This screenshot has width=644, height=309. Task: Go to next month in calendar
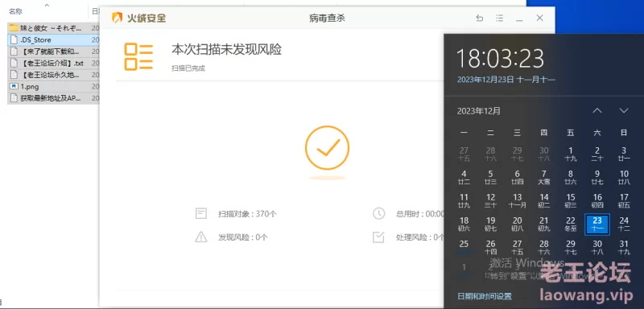click(x=624, y=111)
